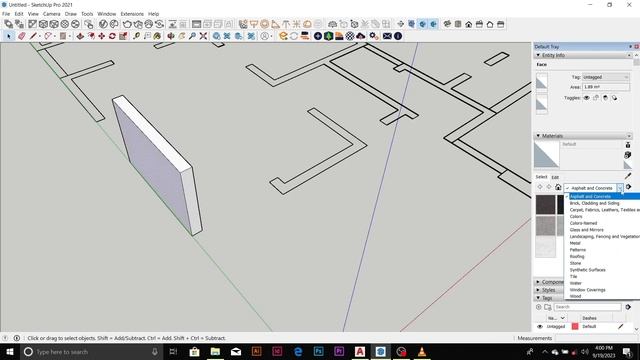Toggle Cast Shadows in Entity Info
The image size is (640, 360).
coord(614,98)
